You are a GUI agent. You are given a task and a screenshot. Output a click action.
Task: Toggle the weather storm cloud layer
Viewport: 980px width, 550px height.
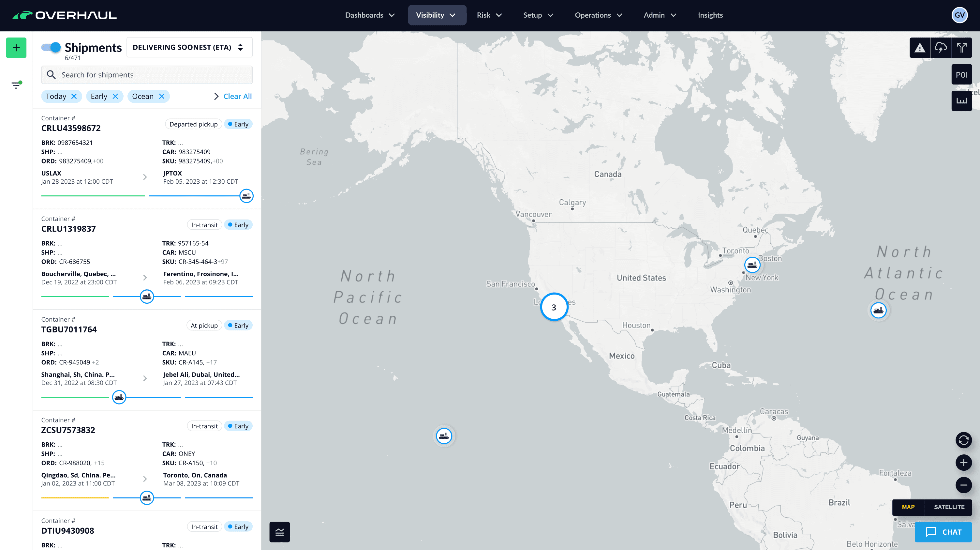(941, 48)
